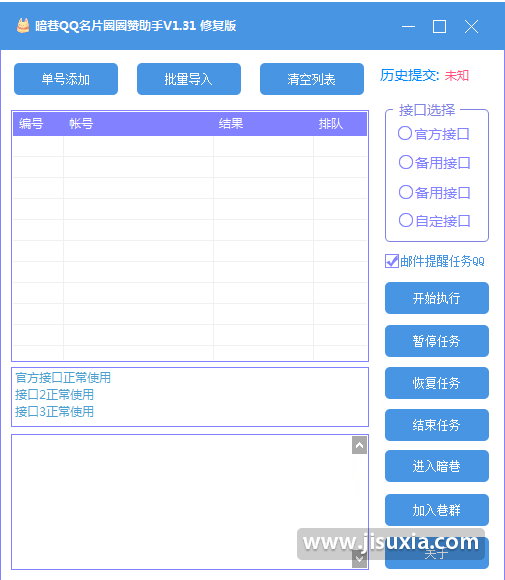
Task: Click the app cat icon in title bar
Action: pyautogui.click(x=23, y=26)
